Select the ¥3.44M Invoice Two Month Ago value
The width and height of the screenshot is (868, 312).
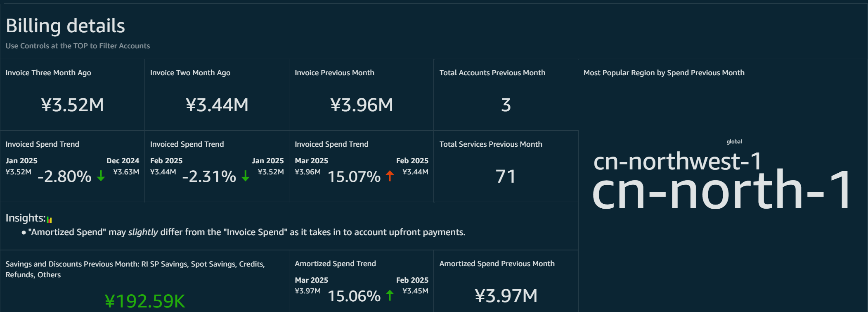217,105
